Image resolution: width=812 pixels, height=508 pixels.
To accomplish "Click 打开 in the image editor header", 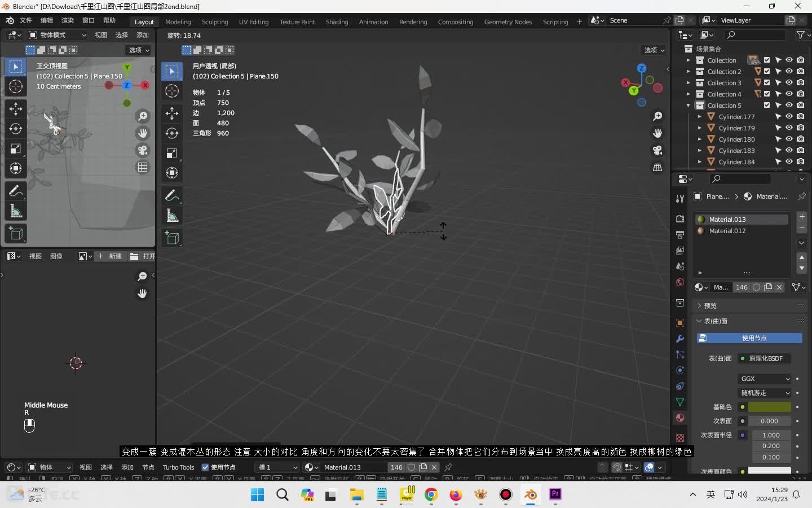I will point(143,256).
